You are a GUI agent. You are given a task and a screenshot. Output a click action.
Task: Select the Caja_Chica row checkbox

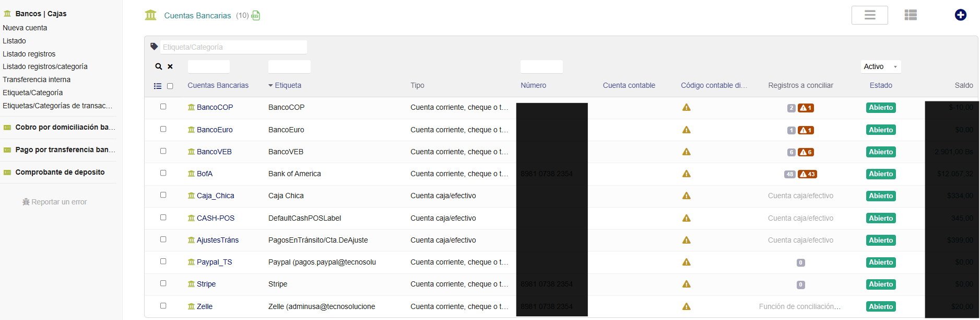coord(163,195)
